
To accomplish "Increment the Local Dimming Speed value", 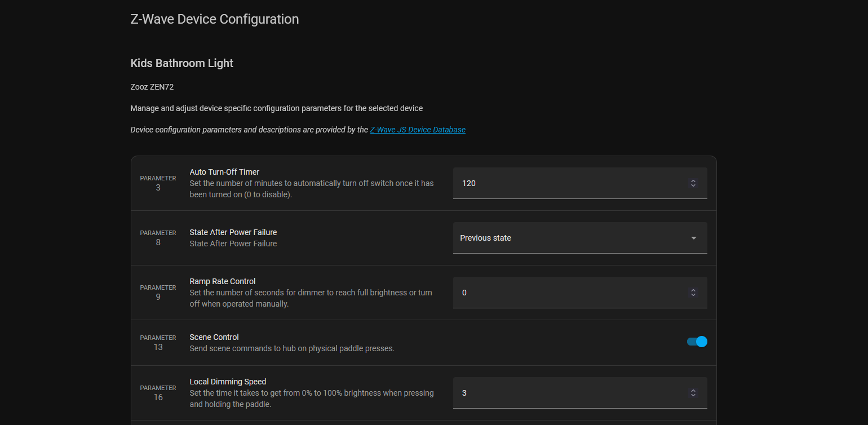I will pos(693,389).
